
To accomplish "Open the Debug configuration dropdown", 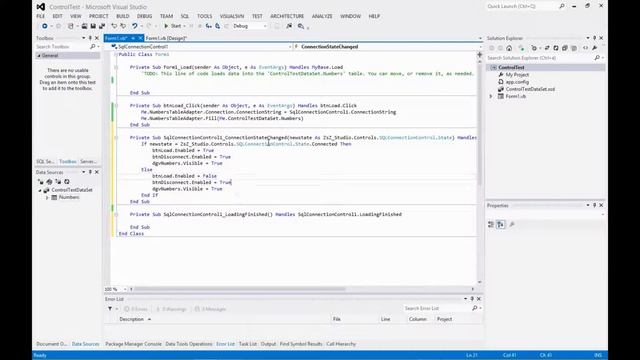I will tap(265, 26).
